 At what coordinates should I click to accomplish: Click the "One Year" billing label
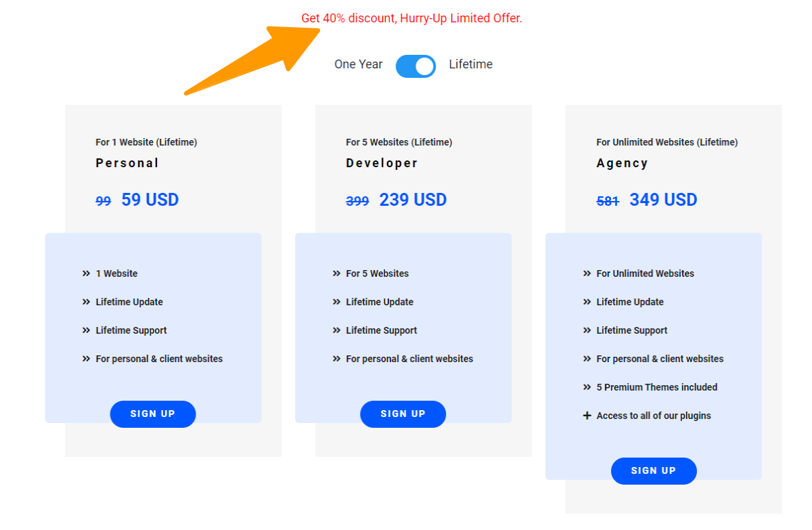pyautogui.click(x=358, y=65)
